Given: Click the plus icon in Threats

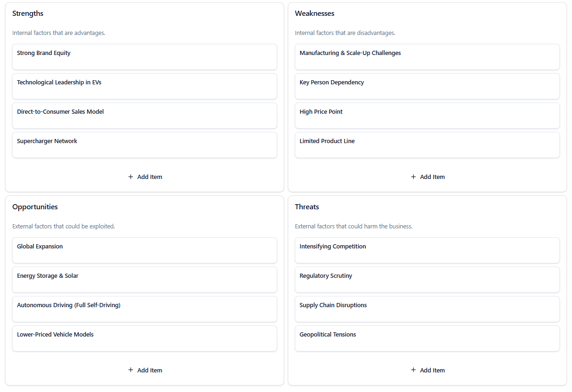Looking at the screenshot, I should [x=413, y=370].
